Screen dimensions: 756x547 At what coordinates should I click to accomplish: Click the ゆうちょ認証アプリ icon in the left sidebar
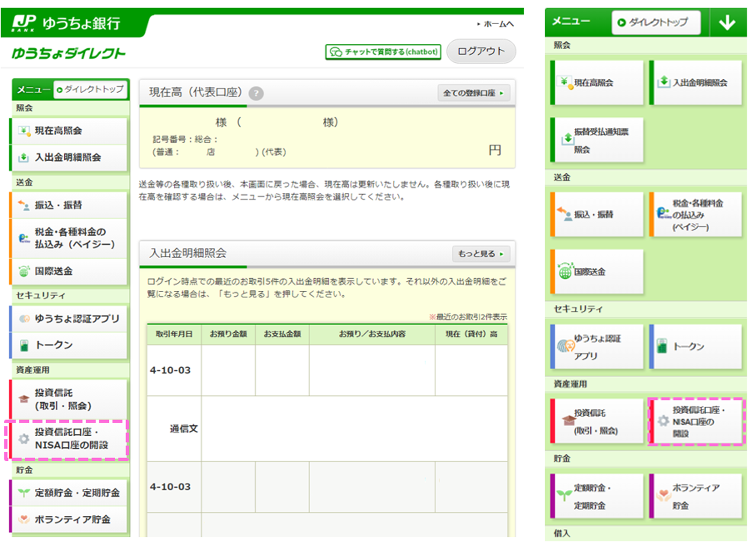tap(24, 319)
